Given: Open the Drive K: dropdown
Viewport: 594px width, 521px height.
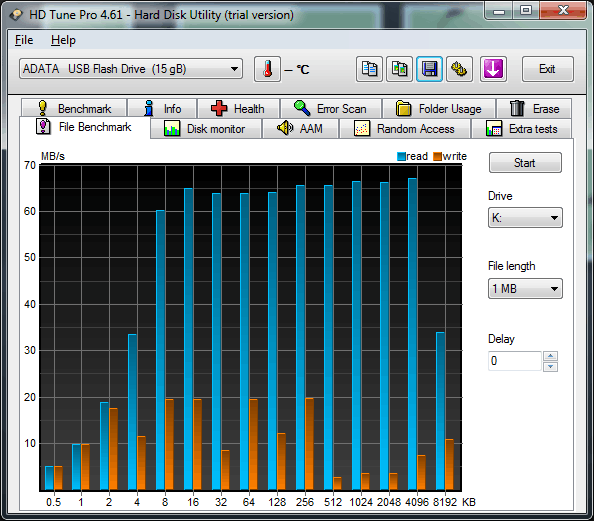Looking at the screenshot, I should (525, 217).
